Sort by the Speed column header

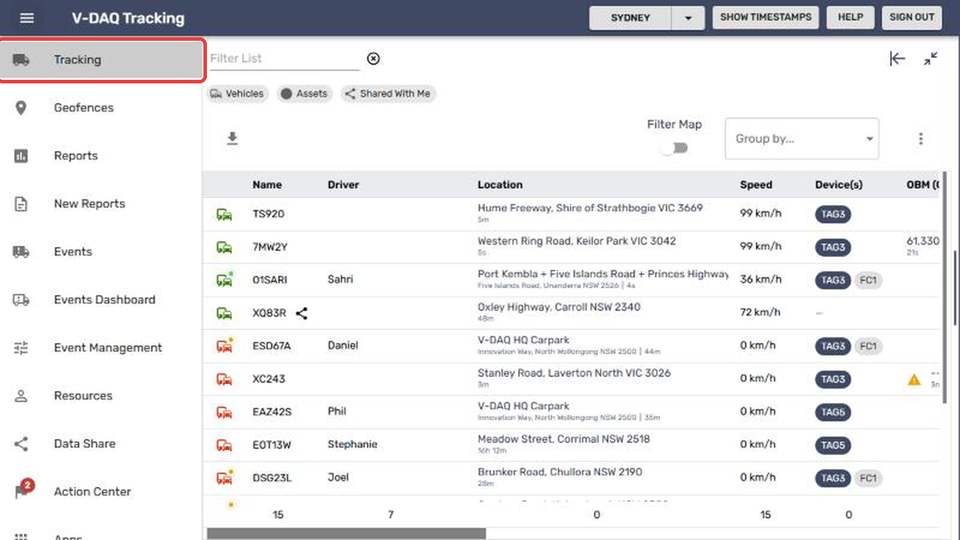click(756, 185)
